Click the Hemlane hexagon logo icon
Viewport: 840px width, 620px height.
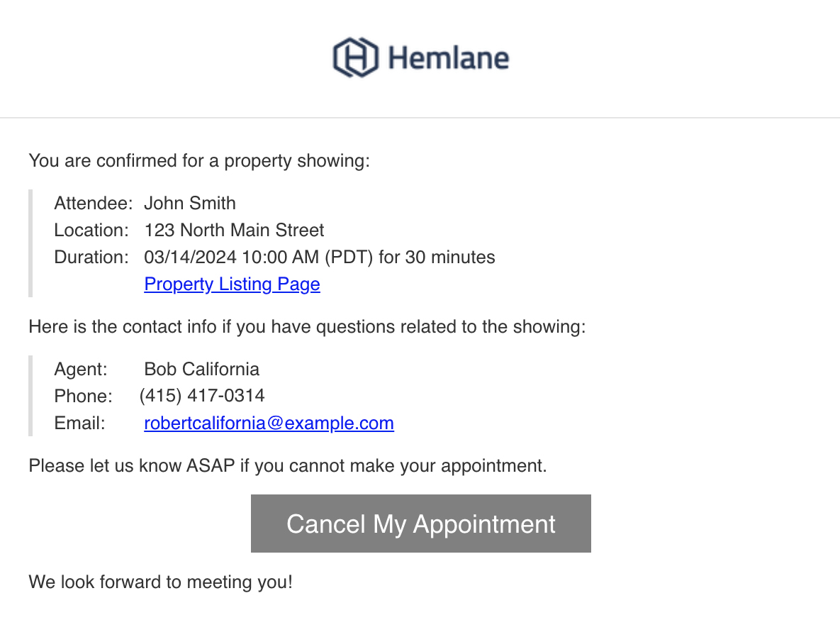coord(356,57)
